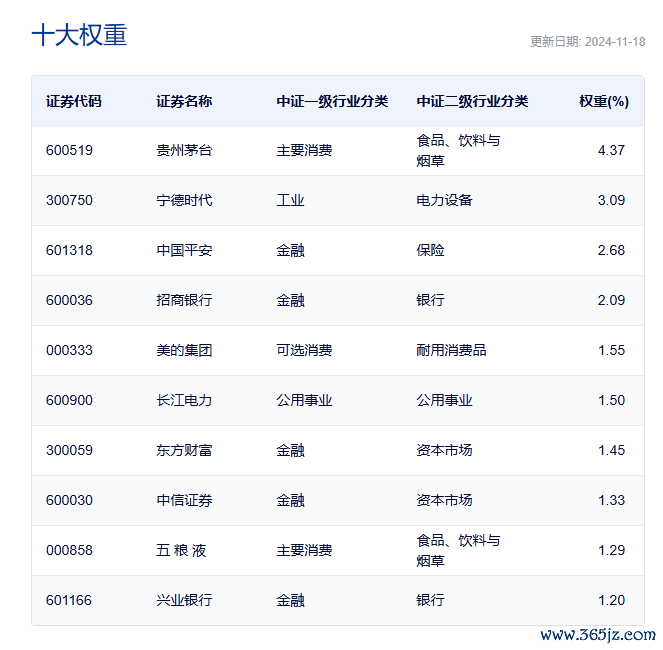Image resolution: width=663 pixels, height=650 pixels.
Task: Click the 长江电力 name cell
Action: [184, 400]
